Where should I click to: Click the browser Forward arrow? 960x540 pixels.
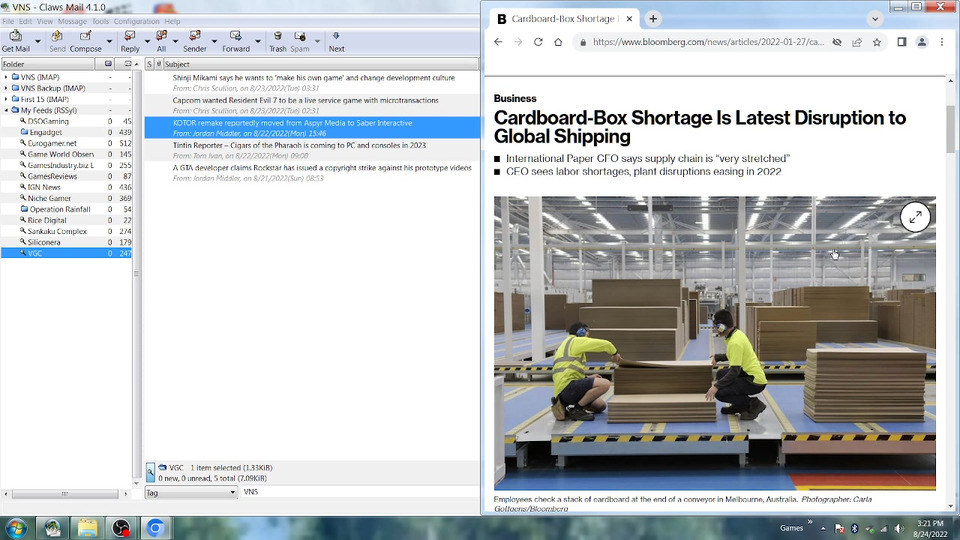pyautogui.click(x=518, y=42)
